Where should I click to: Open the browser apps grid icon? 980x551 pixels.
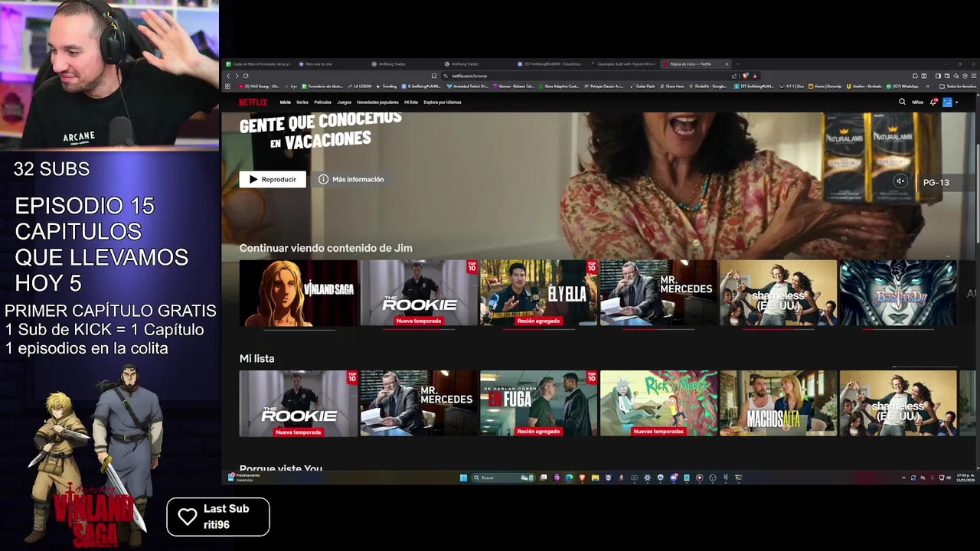(227, 86)
